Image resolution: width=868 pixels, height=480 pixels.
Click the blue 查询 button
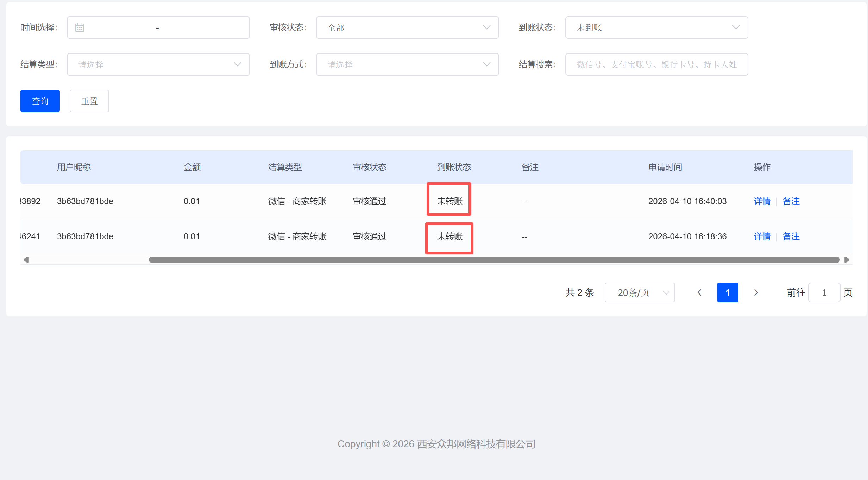40,101
